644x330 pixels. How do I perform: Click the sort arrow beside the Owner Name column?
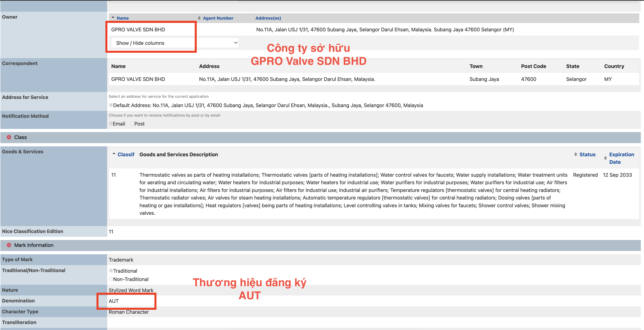[x=113, y=17]
